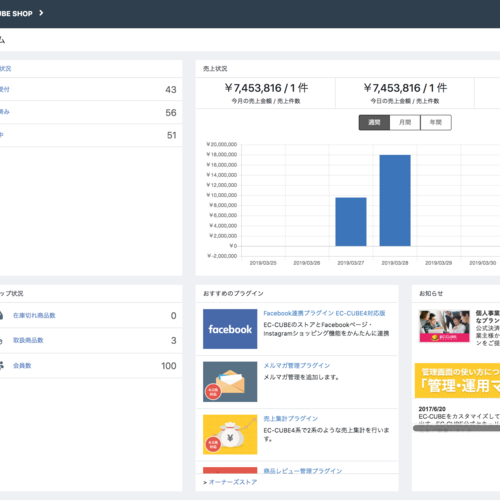Click the ¥10,000,000 y-axis label
The image size is (500, 500).
coord(222,195)
